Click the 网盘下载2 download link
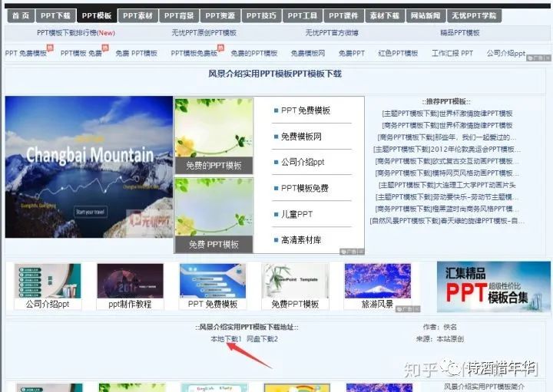 [x=262, y=339]
